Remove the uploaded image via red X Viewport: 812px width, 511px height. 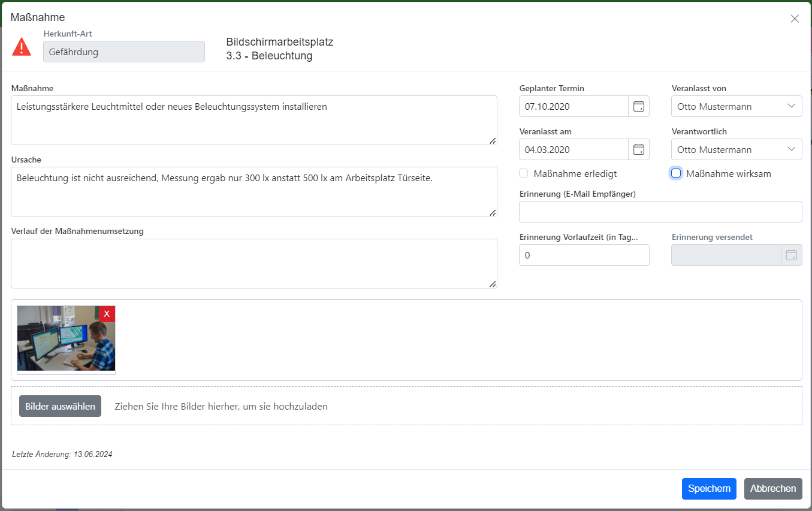(107, 314)
